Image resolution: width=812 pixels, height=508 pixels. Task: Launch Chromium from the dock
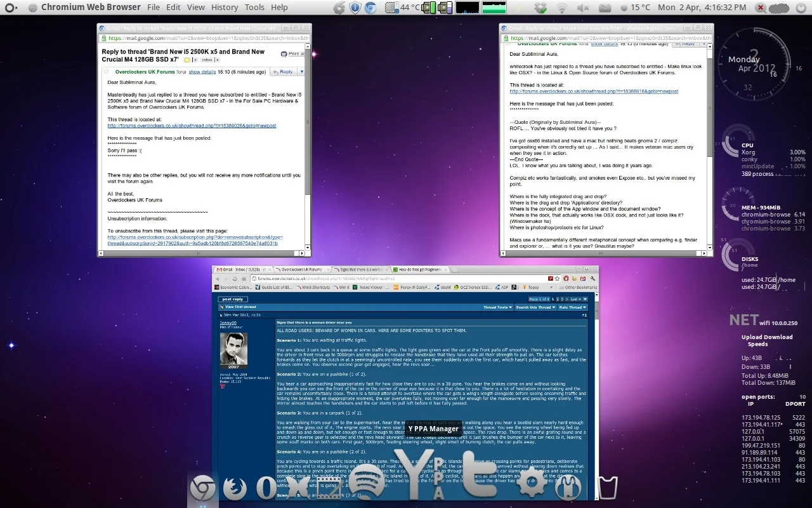202,488
